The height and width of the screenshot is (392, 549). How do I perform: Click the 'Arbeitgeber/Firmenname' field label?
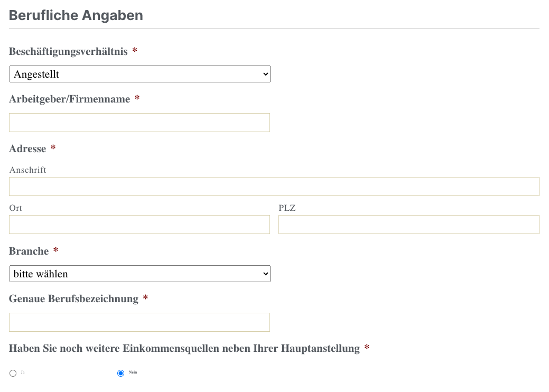[x=69, y=99]
